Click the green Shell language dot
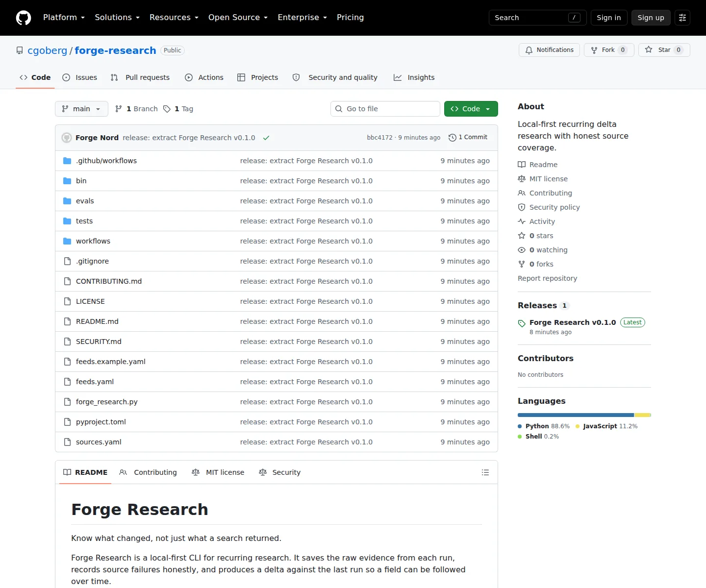 [520, 437]
